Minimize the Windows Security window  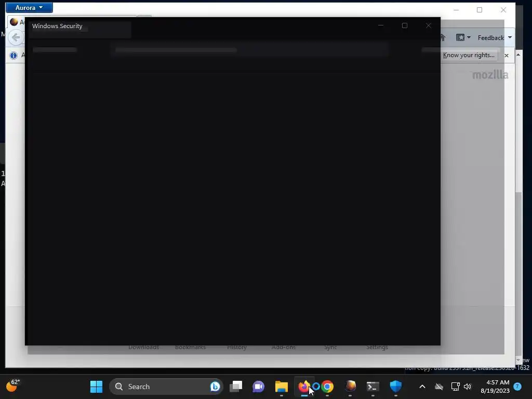point(381,25)
